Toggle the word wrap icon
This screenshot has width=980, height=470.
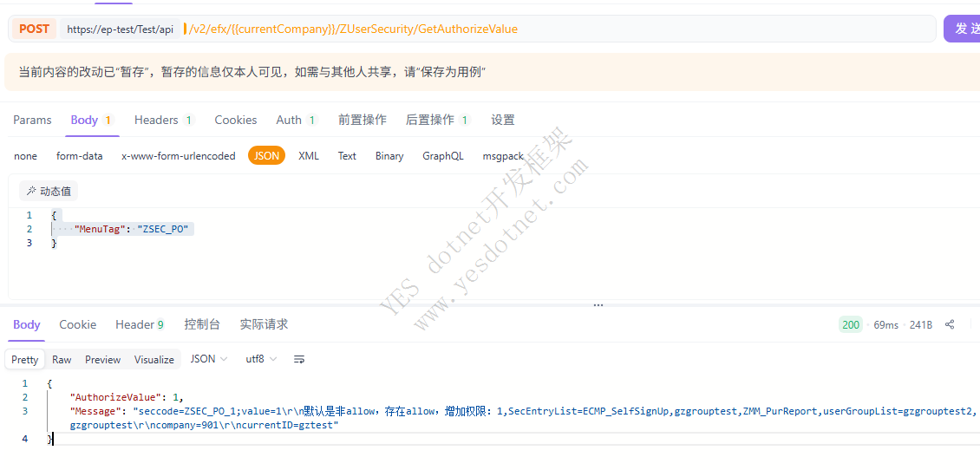coord(299,359)
